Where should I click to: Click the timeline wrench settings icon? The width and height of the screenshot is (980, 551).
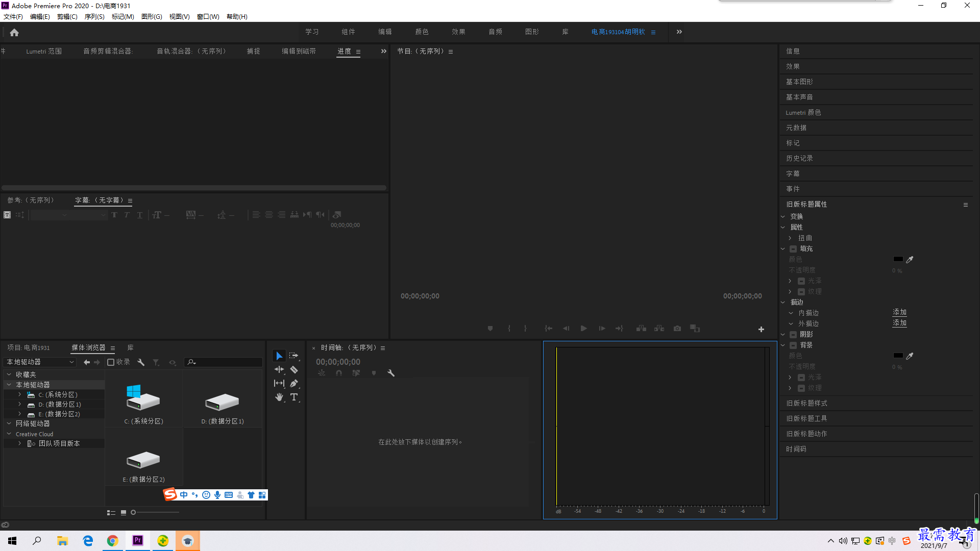pos(391,373)
